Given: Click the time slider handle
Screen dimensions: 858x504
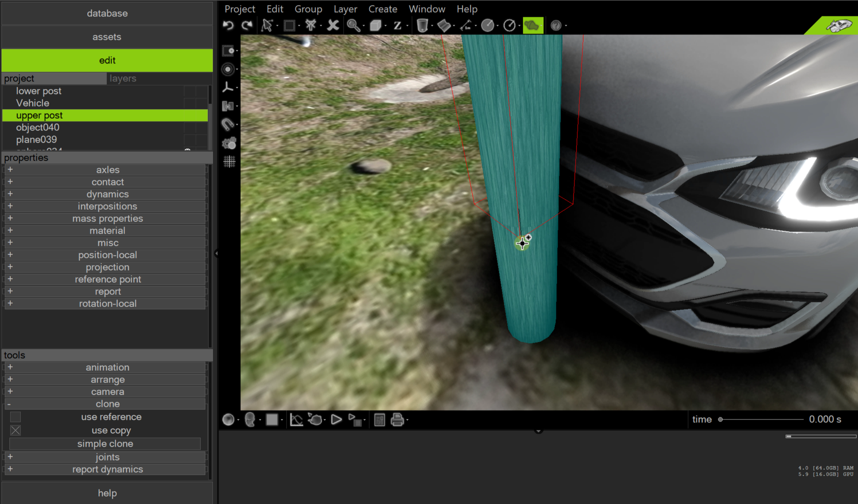Looking at the screenshot, I should [720, 419].
